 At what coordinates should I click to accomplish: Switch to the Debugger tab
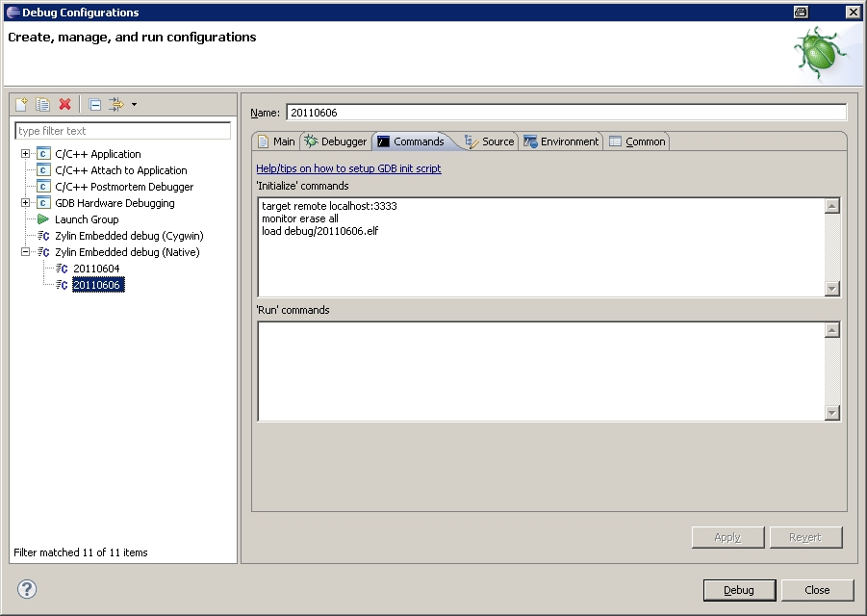coord(336,141)
